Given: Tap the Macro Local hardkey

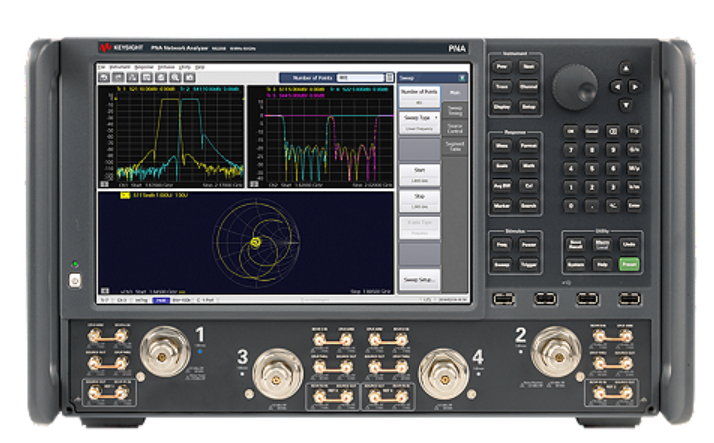Looking at the screenshot, I should pos(602,244).
